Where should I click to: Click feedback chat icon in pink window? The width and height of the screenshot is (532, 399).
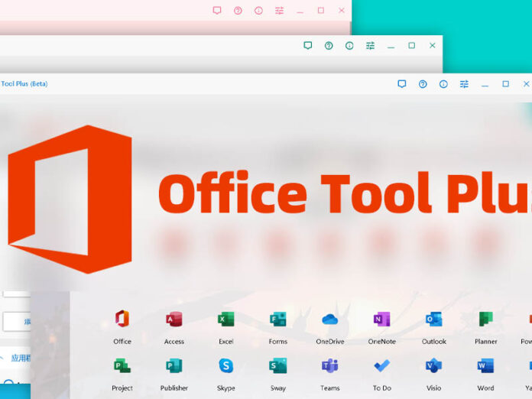(x=217, y=11)
